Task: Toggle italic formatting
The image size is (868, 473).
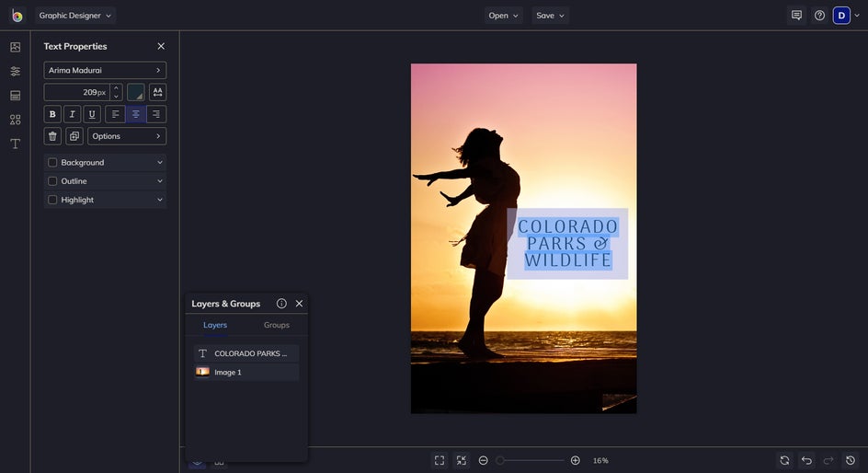Action: point(72,114)
